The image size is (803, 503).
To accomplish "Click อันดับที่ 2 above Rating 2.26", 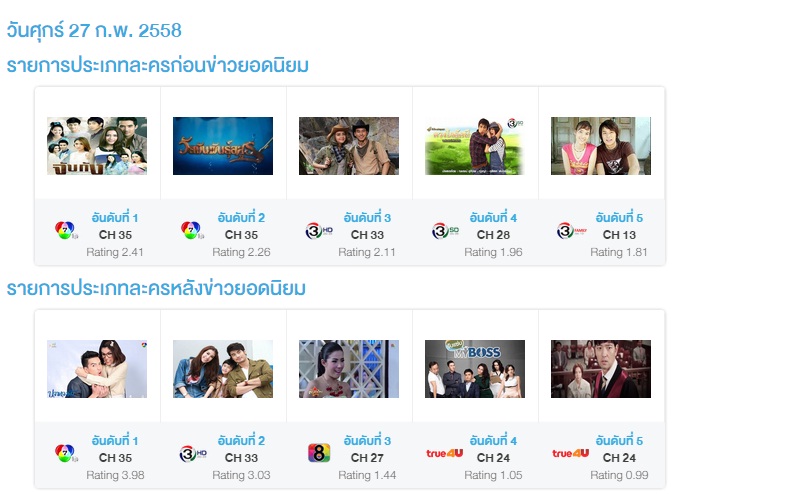I will click(241, 217).
